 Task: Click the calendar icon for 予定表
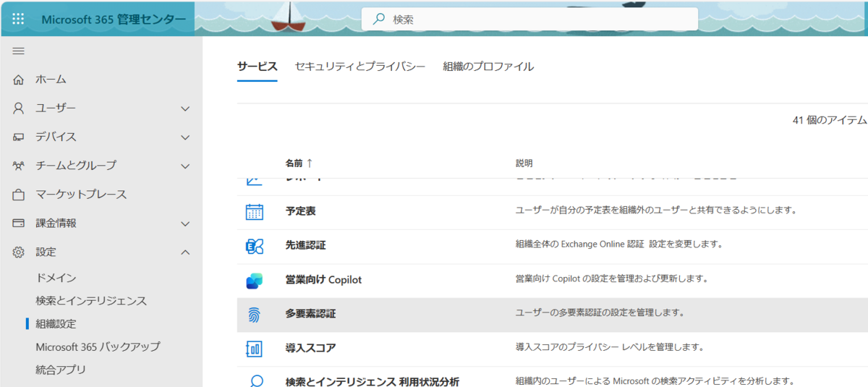click(x=255, y=211)
